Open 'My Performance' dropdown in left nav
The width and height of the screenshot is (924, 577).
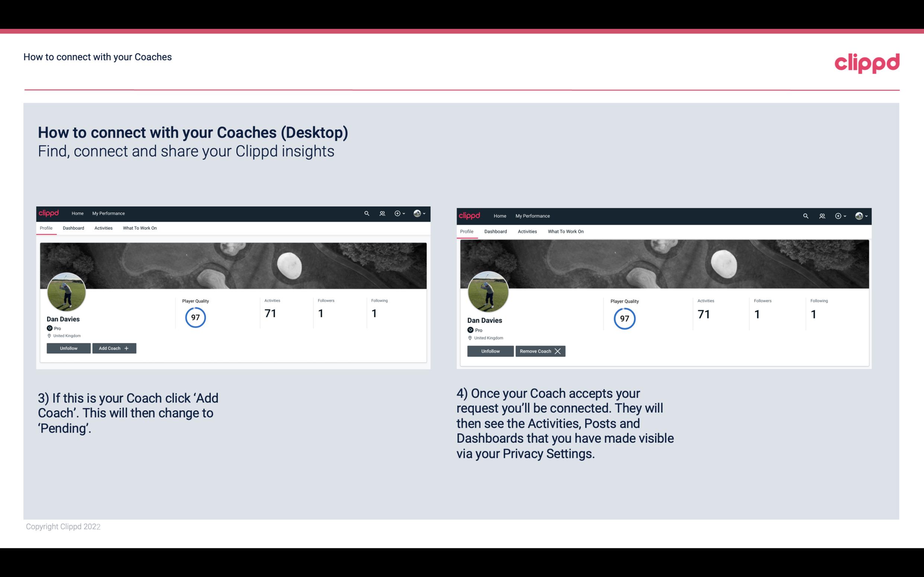[108, 213]
